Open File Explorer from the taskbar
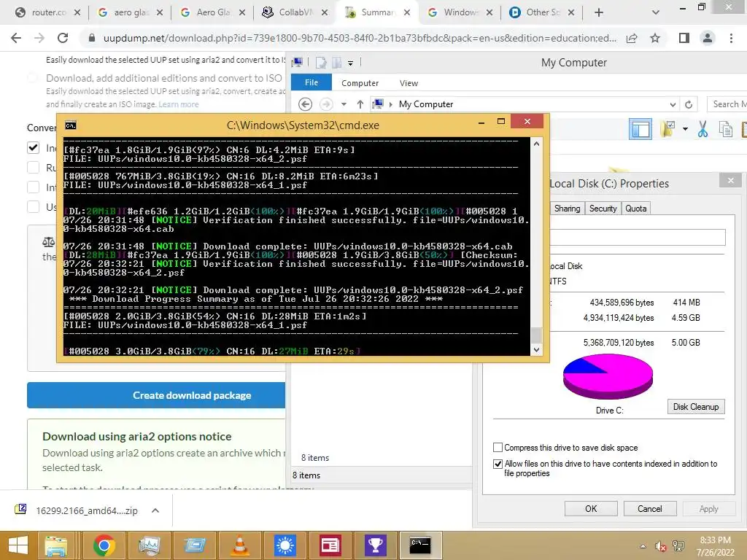This screenshot has width=747, height=560. click(x=56, y=545)
